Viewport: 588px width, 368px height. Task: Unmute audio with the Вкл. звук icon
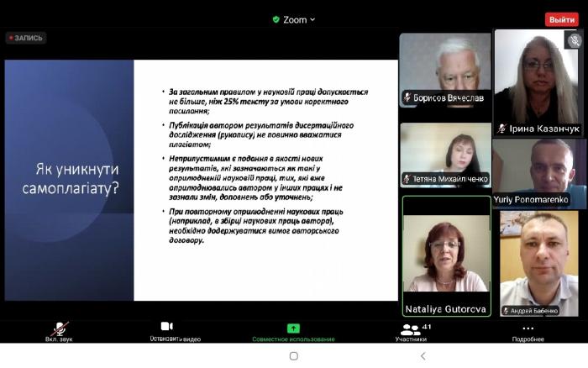59,328
